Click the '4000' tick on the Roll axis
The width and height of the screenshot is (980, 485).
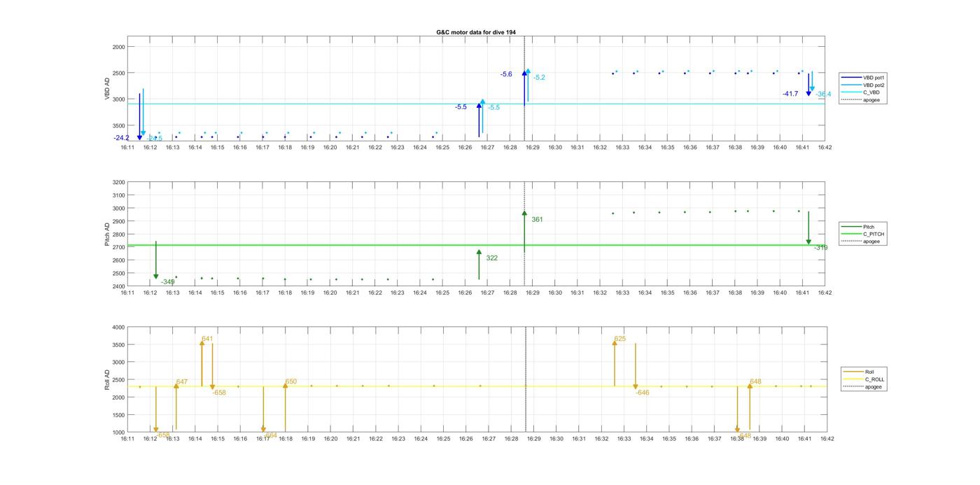pos(118,328)
